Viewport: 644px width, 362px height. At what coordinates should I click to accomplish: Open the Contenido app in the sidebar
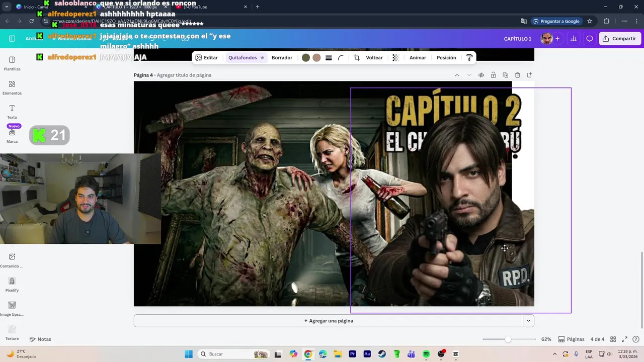pos(12,260)
